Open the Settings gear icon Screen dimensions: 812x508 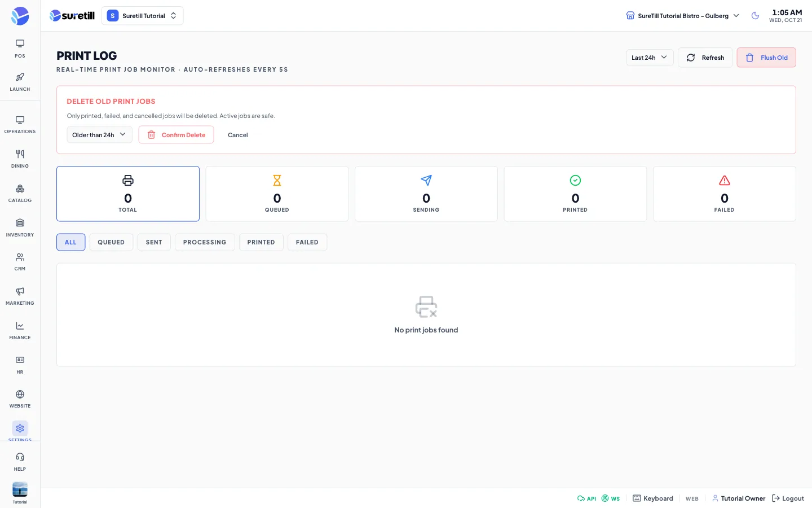tap(20, 428)
